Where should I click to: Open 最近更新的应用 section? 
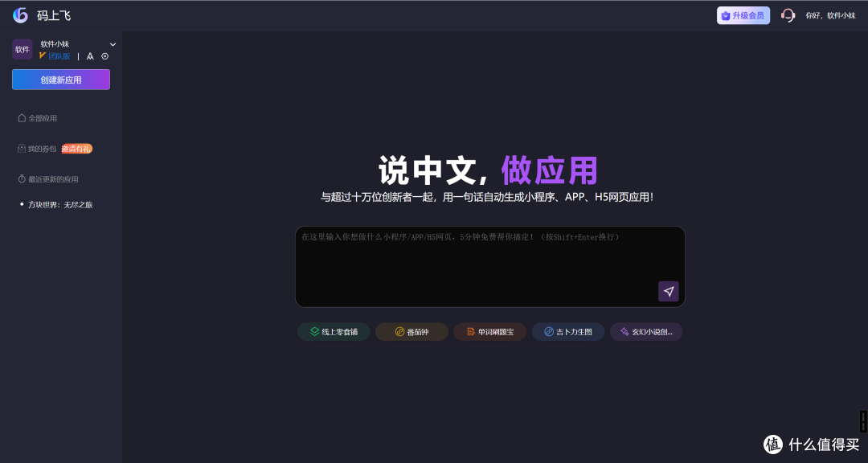coord(48,179)
